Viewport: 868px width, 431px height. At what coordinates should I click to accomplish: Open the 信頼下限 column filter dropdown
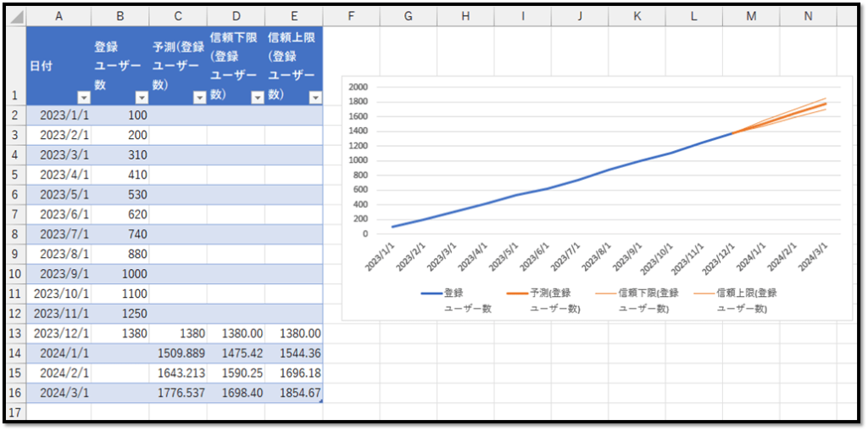coord(257,98)
